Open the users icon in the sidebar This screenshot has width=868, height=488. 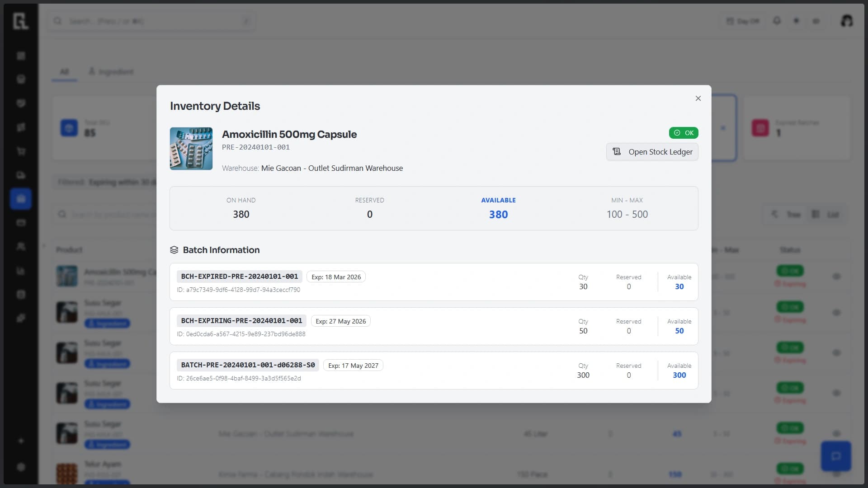(x=21, y=246)
